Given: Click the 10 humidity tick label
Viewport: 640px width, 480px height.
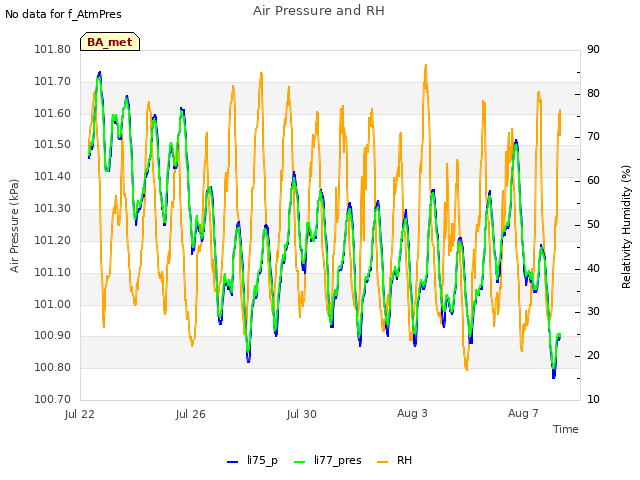Looking at the screenshot, I should [593, 399].
